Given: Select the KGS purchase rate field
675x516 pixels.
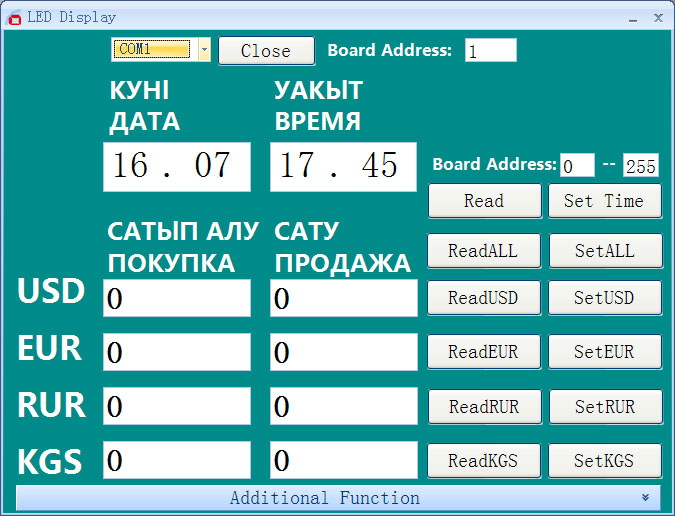Looking at the screenshot, I should tap(177, 460).
